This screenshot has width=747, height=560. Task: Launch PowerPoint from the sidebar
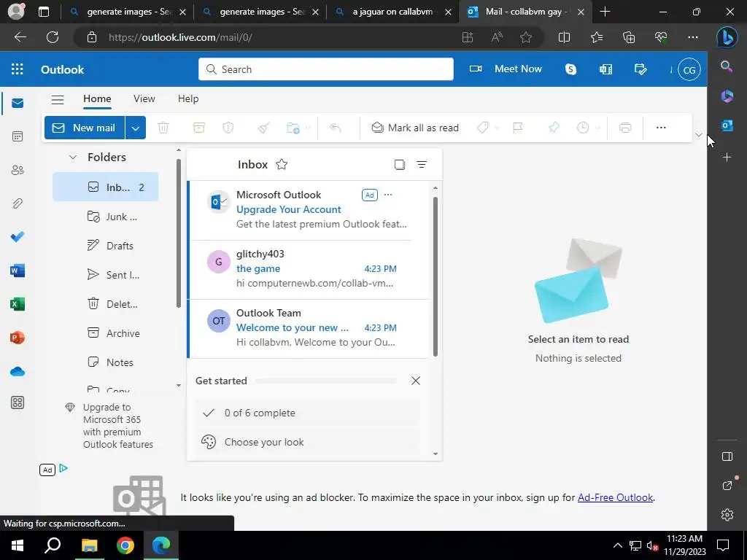coord(18,338)
